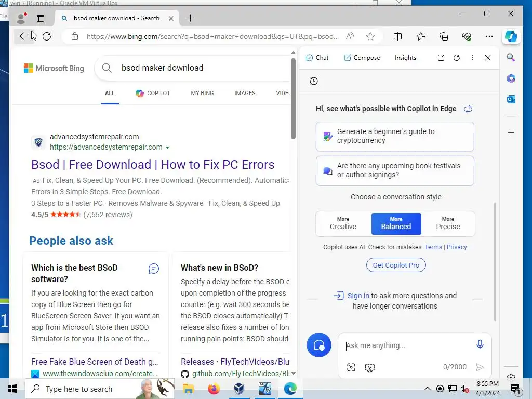Choose book festivals suggestion card
532x399 pixels.
point(395,170)
